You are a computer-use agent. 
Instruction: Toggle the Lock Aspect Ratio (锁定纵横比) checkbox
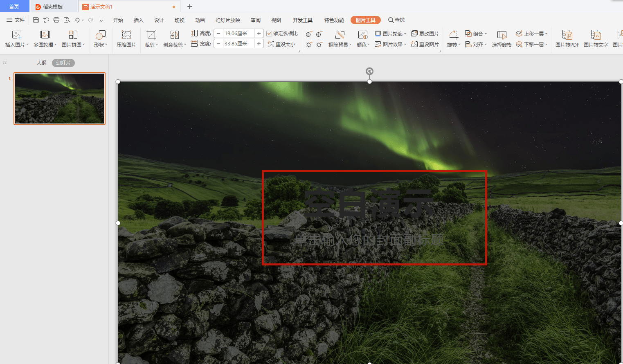(x=282, y=34)
